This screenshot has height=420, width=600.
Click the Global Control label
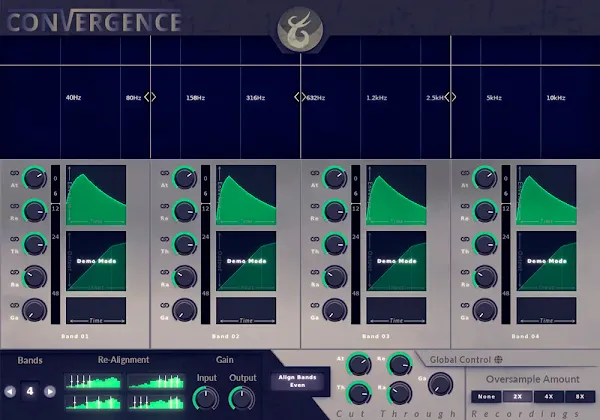(x=460, y=360)
